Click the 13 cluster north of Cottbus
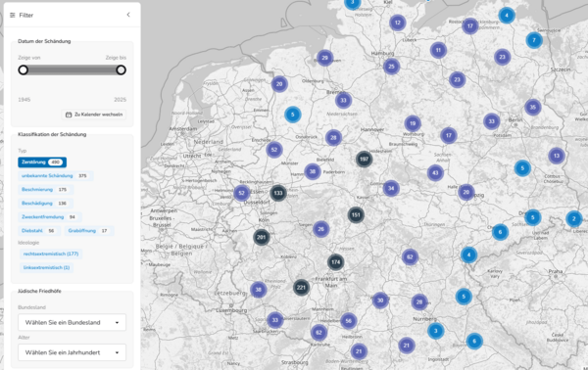 (x=556, y=156)
